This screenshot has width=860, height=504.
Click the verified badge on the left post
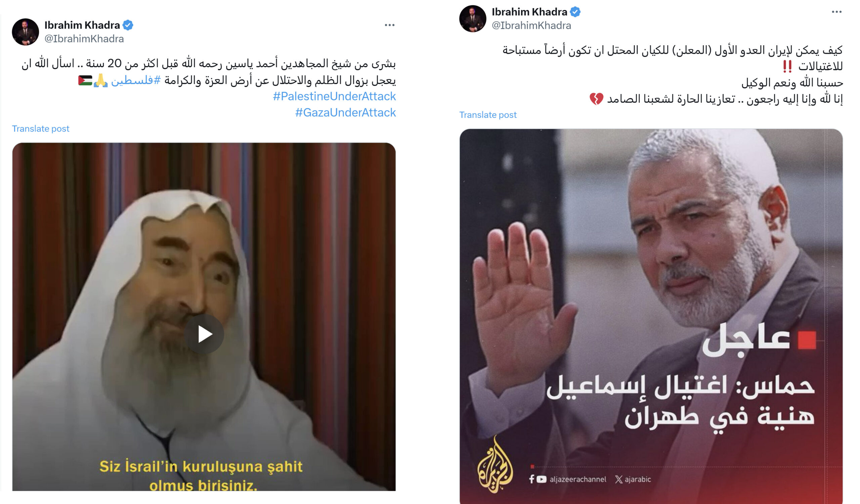(x=128, y=25)
